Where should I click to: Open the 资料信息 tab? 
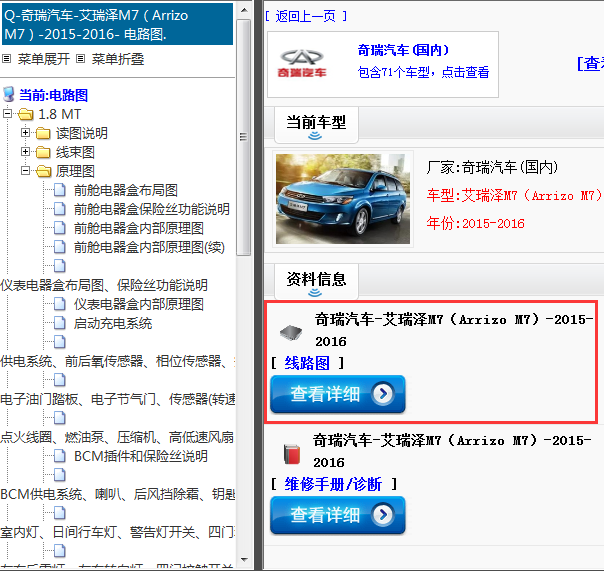pos(316,282)
